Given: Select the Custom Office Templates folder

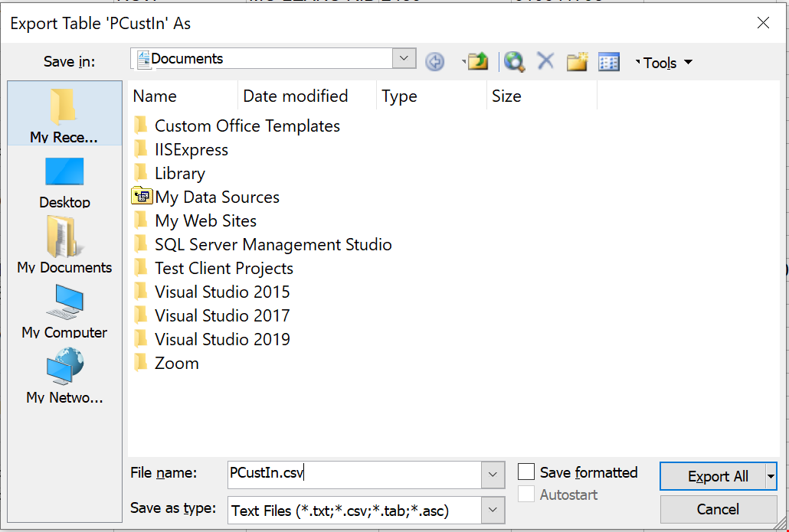Looking at the screenshot, I should (237, 126).
